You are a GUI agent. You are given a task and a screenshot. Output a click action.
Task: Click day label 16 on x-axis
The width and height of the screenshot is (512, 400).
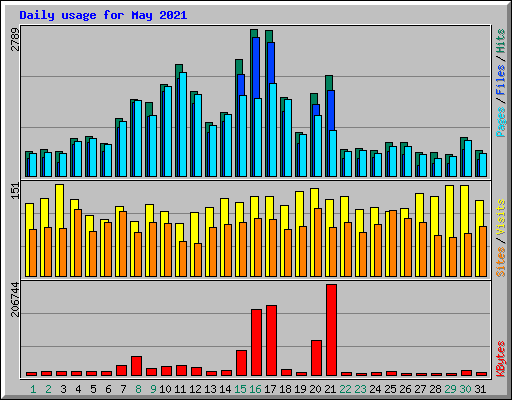tap(255, 389)
